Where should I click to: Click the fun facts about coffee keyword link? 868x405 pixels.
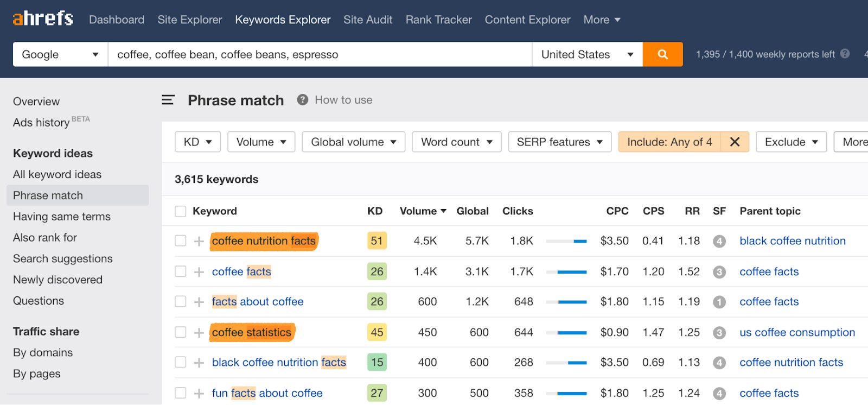[267, 393]
